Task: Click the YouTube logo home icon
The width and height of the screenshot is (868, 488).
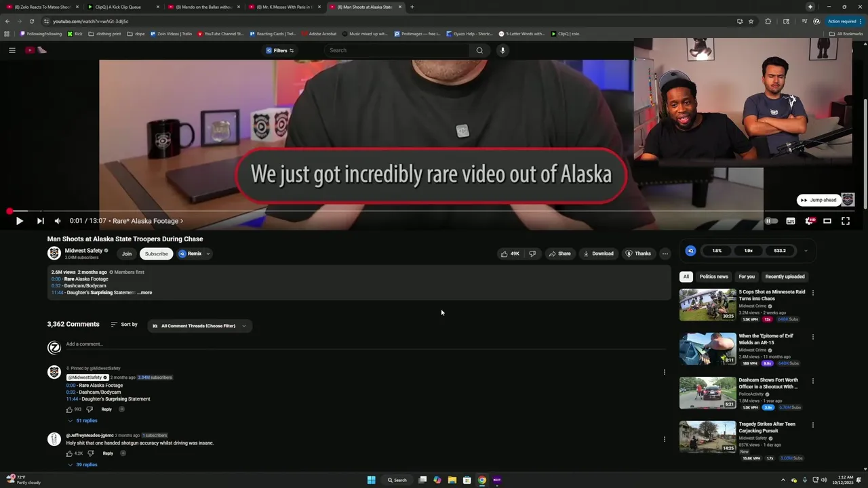Action: (35, 50)
